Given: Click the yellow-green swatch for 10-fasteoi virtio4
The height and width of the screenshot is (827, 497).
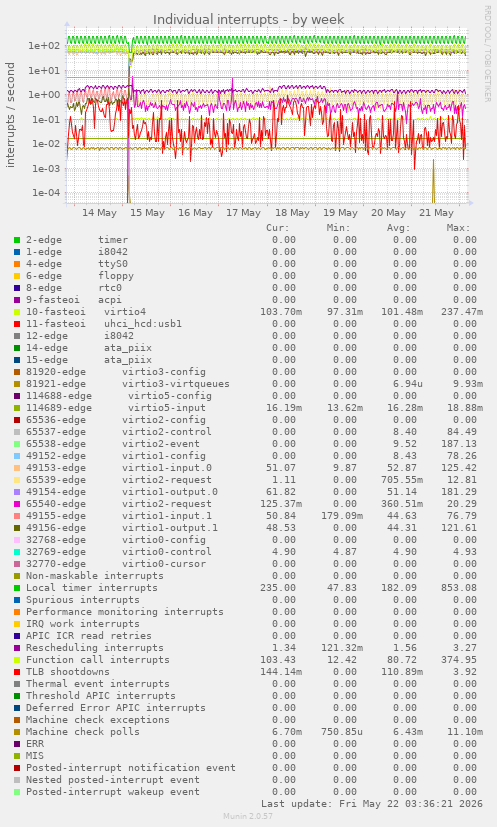Looking at the screenshot, I should [x=17, y=312].
